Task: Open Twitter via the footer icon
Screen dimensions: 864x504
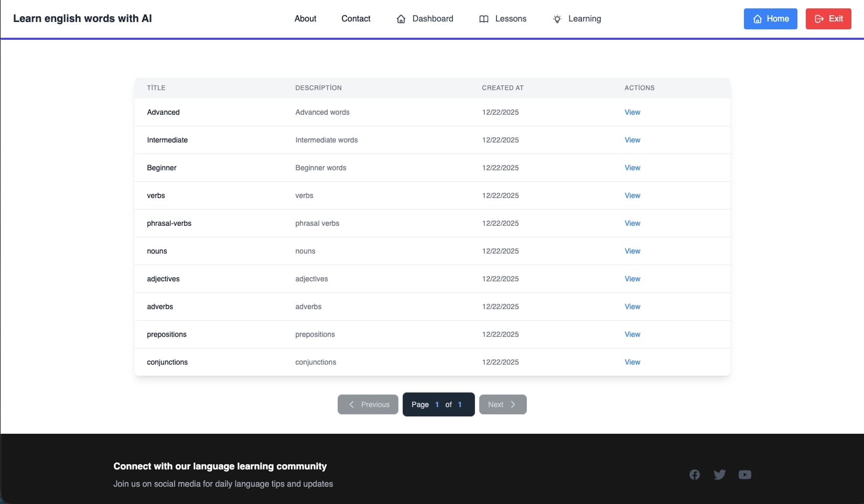Action: 719,475
